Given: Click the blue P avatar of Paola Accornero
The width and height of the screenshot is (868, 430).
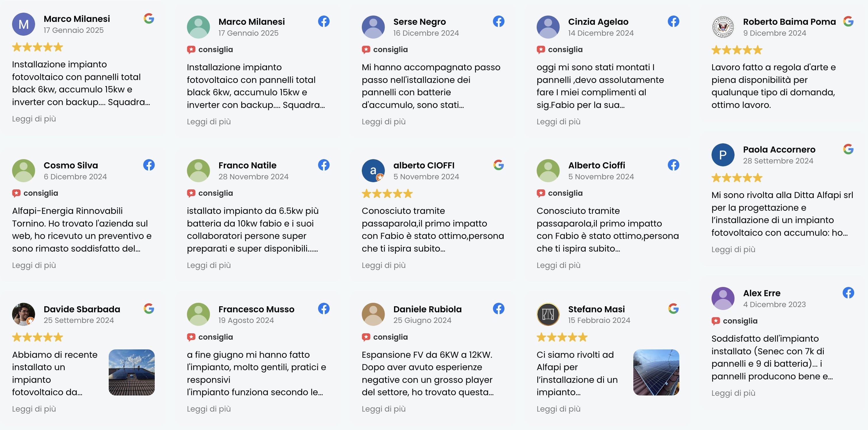Looking at the screenshot, I should pyautogui.click(x=723, y=155).
